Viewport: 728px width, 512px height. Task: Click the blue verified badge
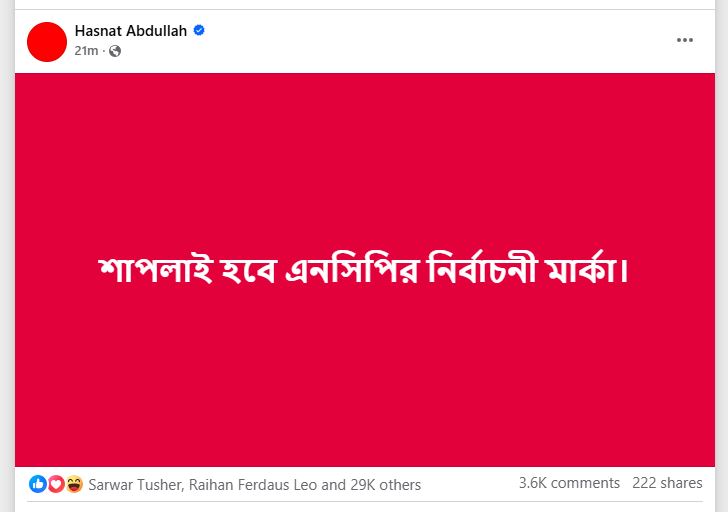[199, 31]
